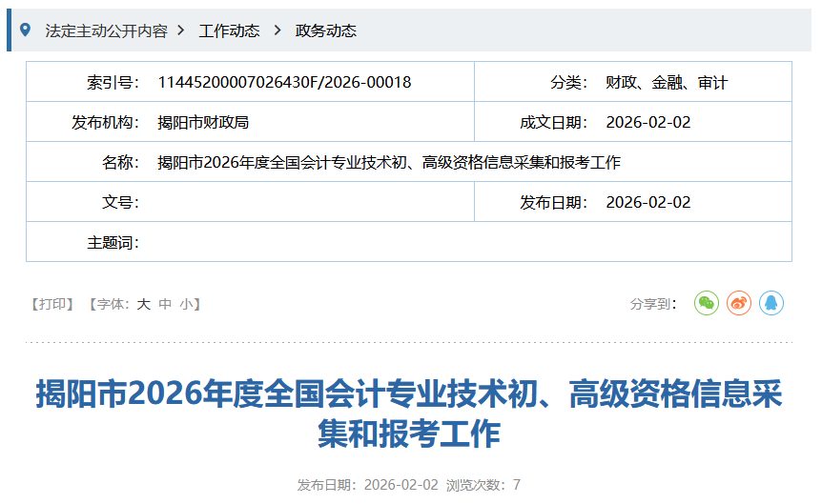Click 发布日期 line below the headline

coord(367,485)
